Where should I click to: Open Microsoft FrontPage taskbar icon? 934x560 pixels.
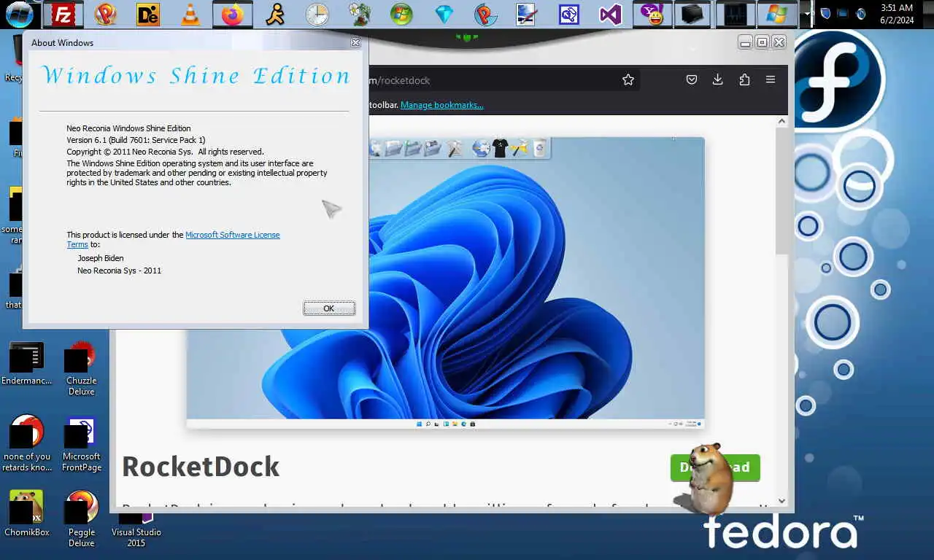click(569, 14)
